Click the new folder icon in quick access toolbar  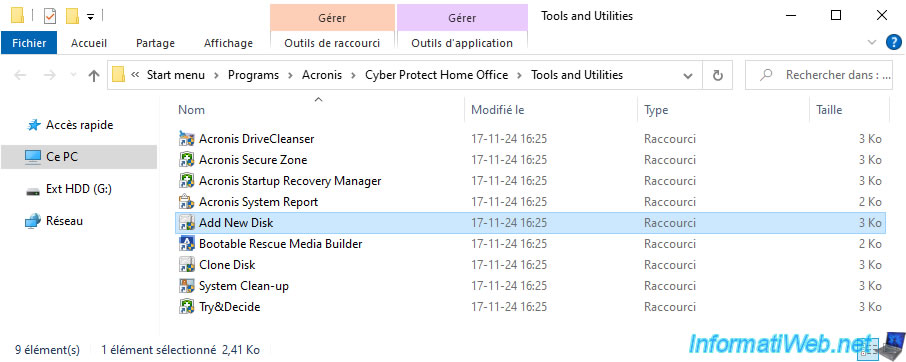point(72,16)
